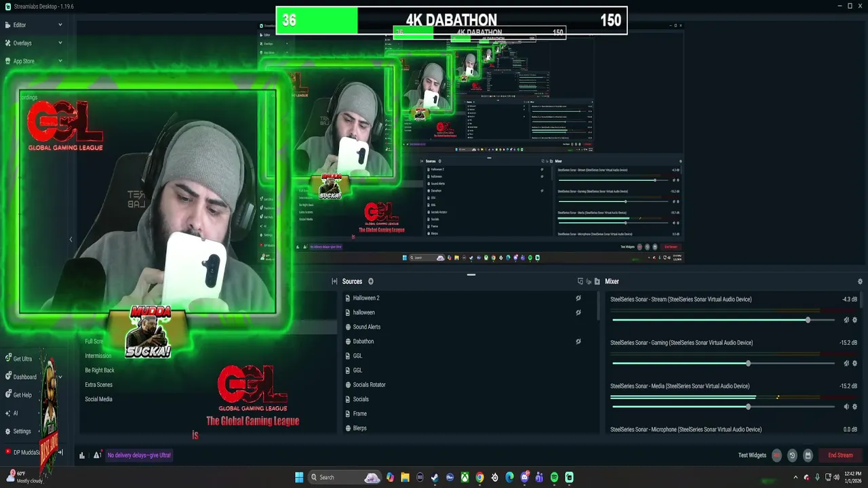Open Google Chrome from the taskbar
This screenshot has height=488, width=868.
tap(479, 477)
